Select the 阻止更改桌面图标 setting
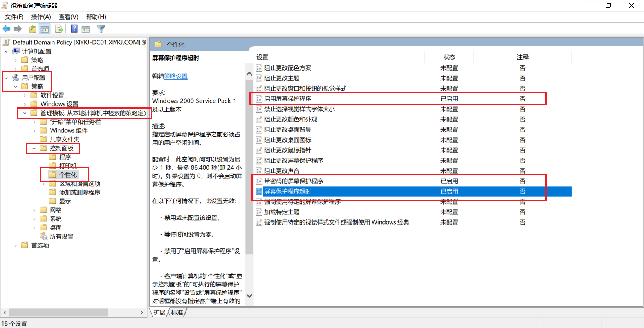 [x=288, y=140]
